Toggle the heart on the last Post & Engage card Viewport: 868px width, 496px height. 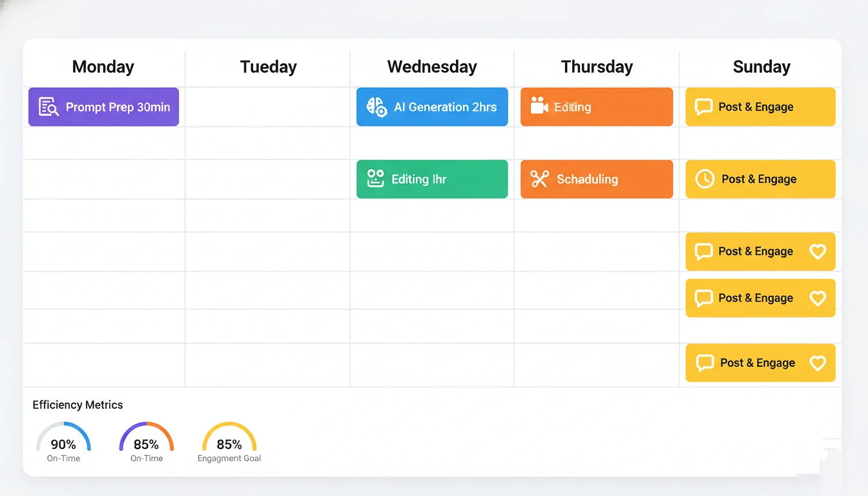click(818, 363)
